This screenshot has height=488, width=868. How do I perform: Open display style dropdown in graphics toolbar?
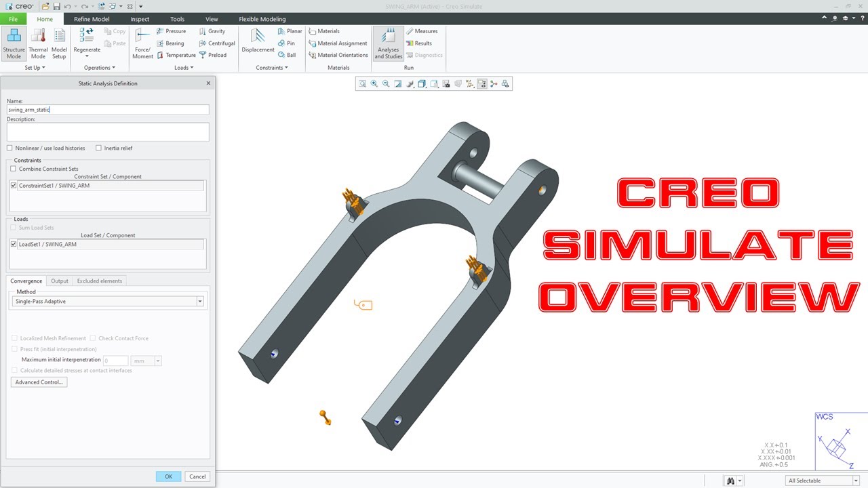coord(422,84)
